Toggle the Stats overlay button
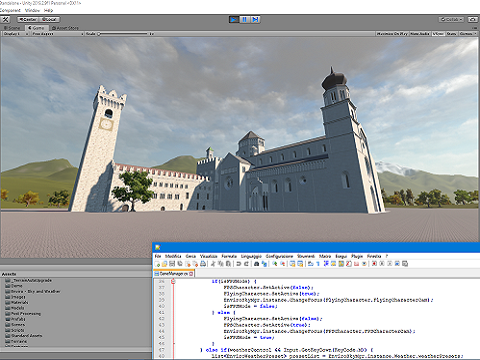Image resolution: width=480 pixels, height=360 pixels. [451, 34]
